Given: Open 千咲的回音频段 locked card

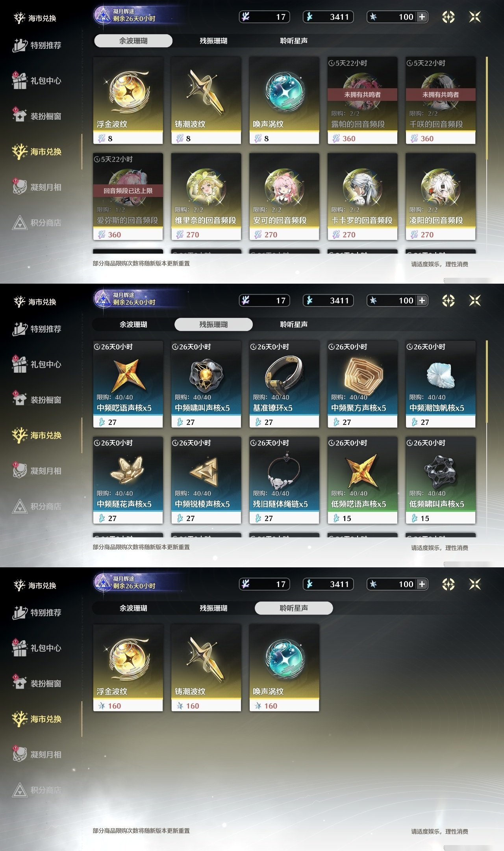Looking at the screenshot, I should [x=441, y=100].
